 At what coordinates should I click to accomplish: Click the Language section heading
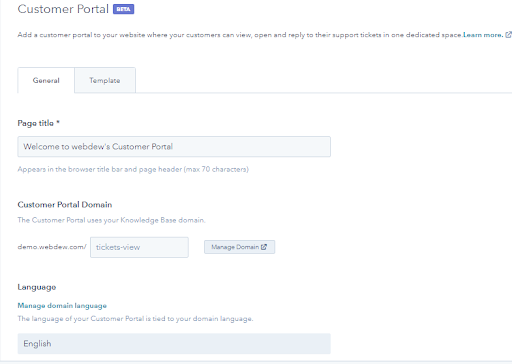coord(37,287)
